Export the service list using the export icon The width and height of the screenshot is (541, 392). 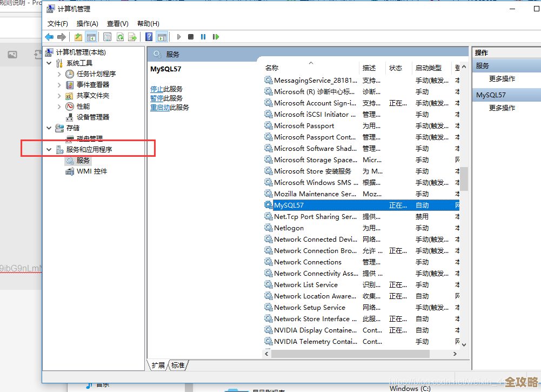pos(132,36)
